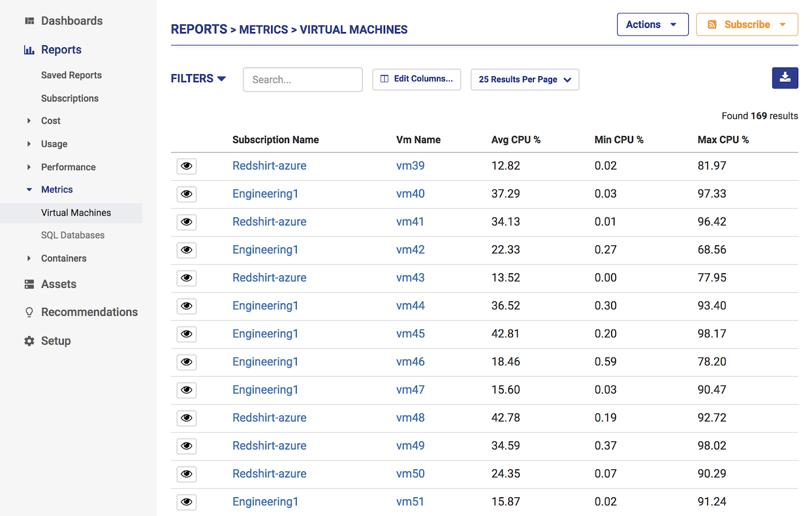Viewport: 812px width, 516px height.
Task: Click the eye icon beside vm44
Action: tap(186, 306)
